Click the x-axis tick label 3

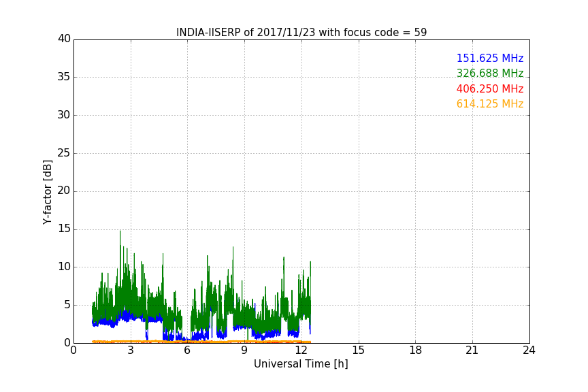[131, 350]
